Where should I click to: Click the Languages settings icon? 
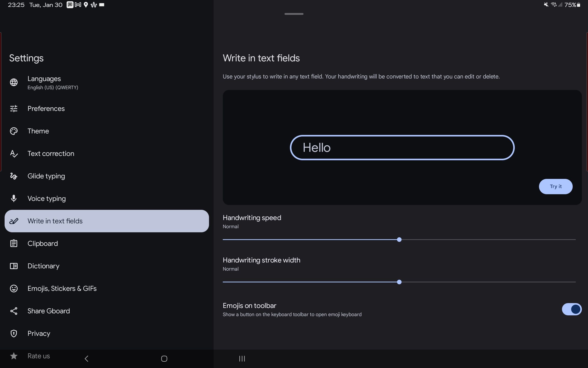coord(14,83)
